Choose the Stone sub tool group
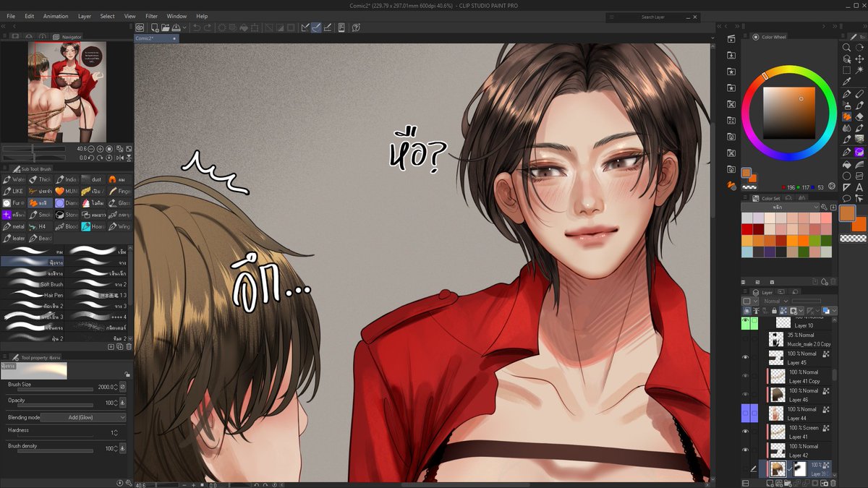The width and height of the screenshot is (868, 488). tap(67, 215)
